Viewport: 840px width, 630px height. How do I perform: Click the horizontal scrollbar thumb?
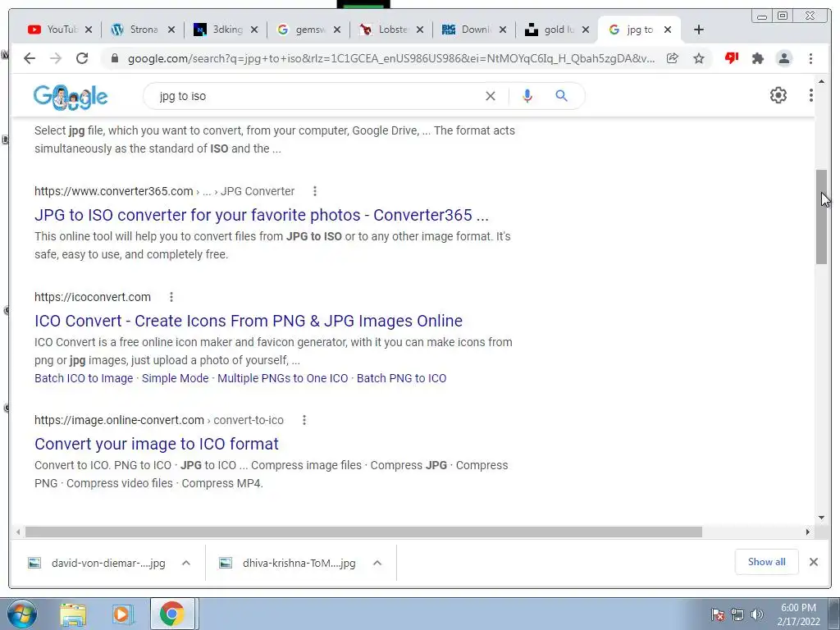[x=363, y=532]
